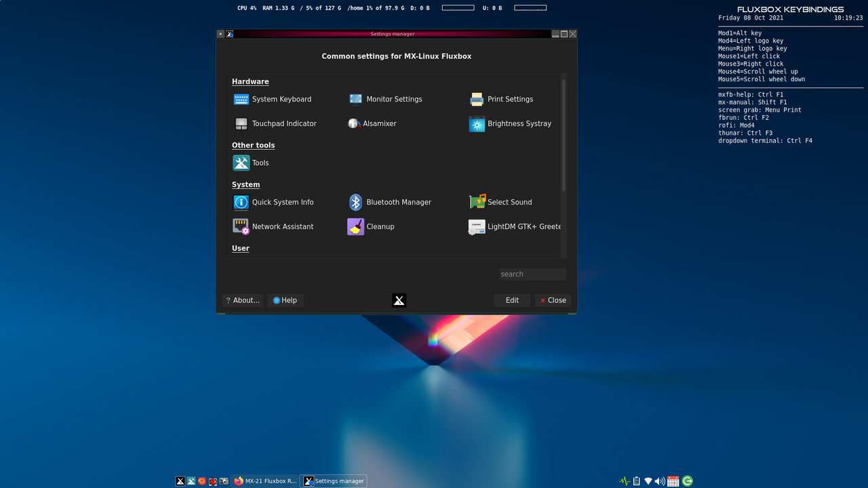Open clipboard manager tray icon
868x488 pixels.
(636, 481)
